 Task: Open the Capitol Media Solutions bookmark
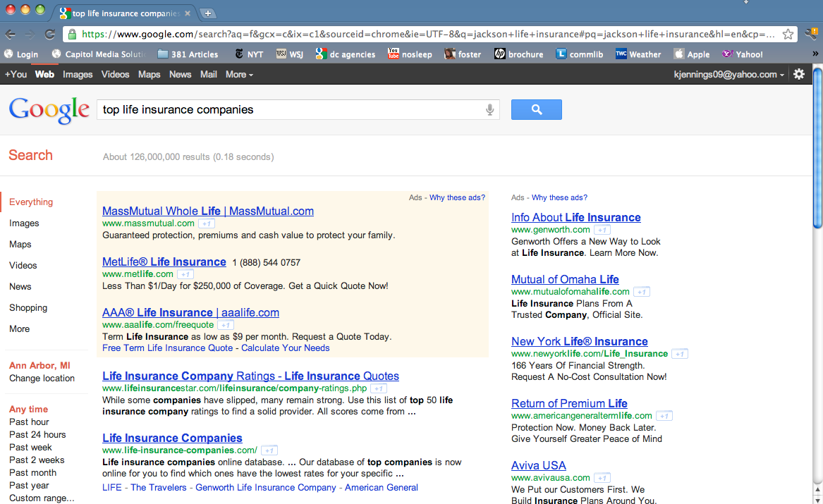[99, 54]
